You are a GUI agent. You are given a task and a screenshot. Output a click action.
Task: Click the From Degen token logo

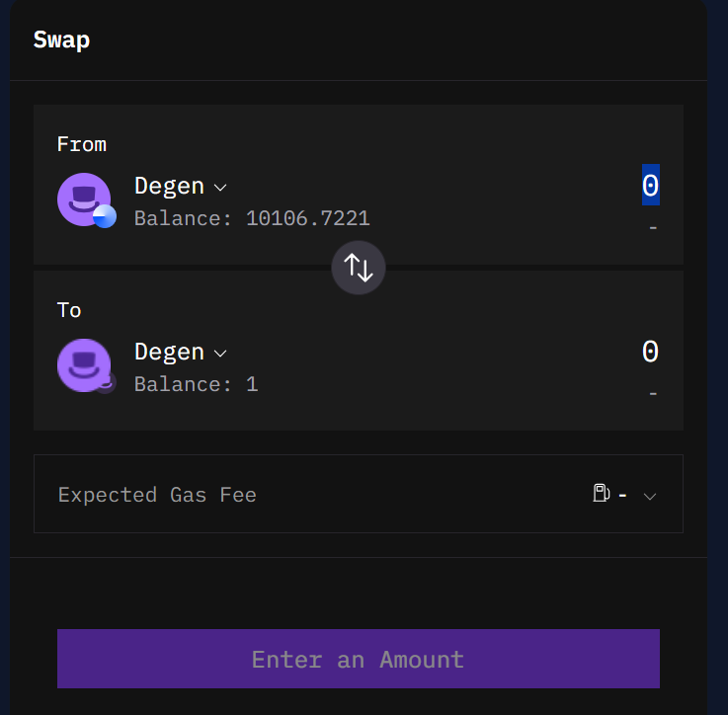pos(84,199)
